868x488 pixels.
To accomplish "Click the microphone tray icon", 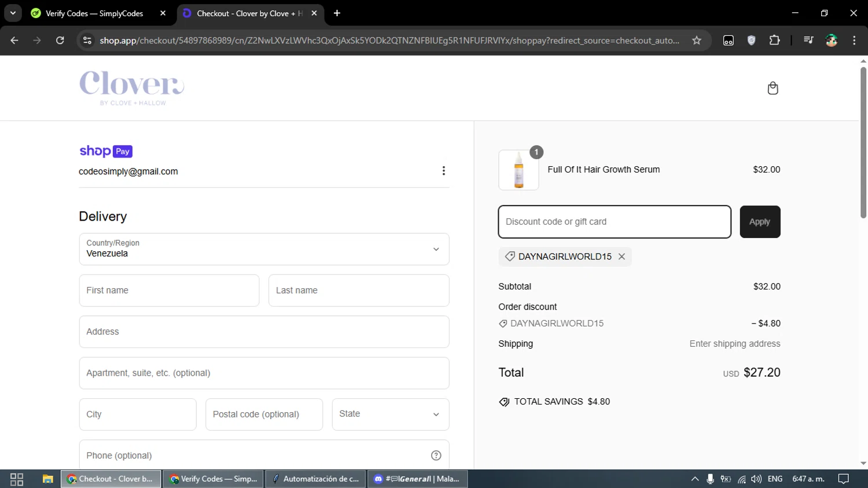I will 710,479.
